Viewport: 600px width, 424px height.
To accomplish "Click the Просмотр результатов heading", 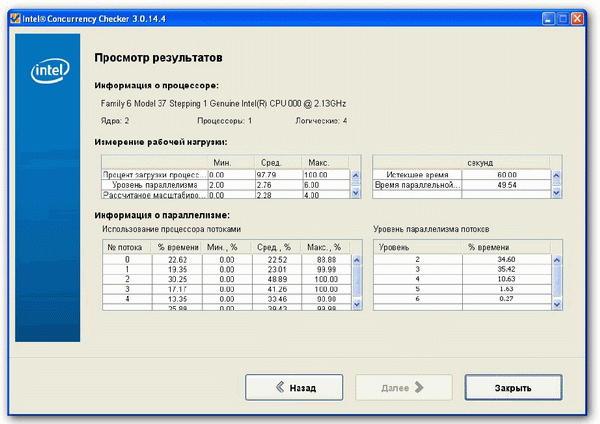I will tap(158, 58).
